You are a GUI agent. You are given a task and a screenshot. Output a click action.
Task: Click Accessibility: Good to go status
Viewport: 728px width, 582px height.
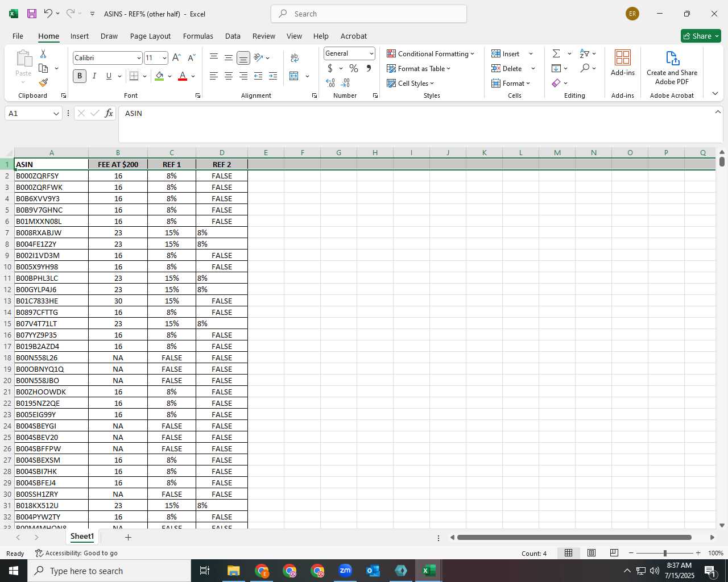pyautogui.click(x=76, y=553)
